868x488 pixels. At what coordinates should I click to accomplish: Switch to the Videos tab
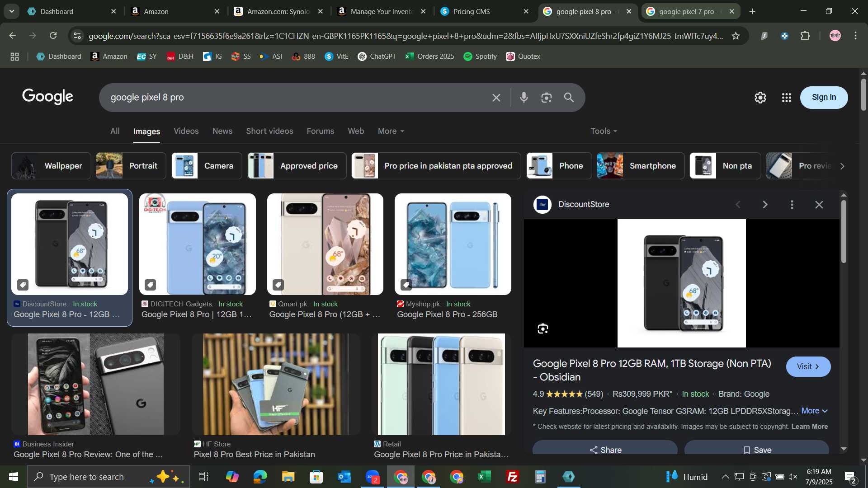(x=186, y=131)
